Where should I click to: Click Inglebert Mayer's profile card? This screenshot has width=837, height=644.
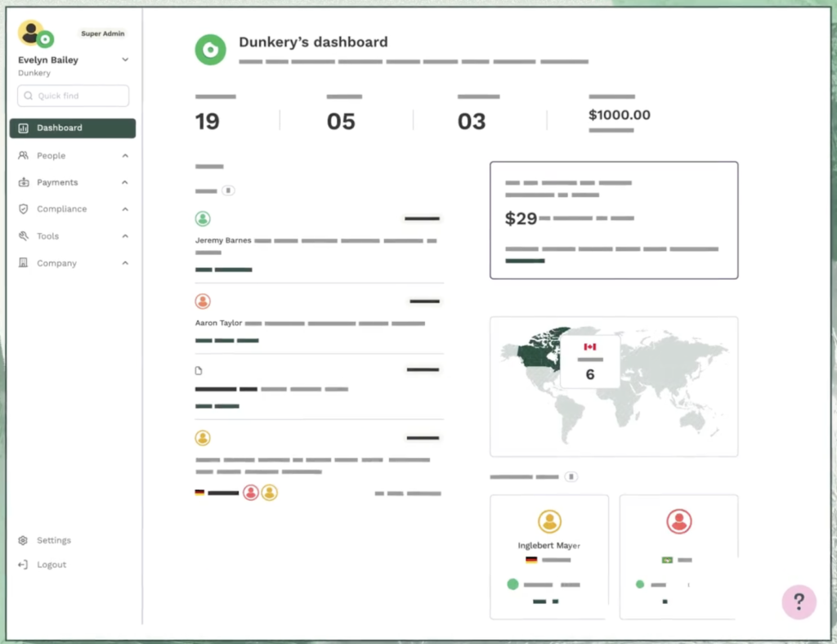click(x=548, y=557)
